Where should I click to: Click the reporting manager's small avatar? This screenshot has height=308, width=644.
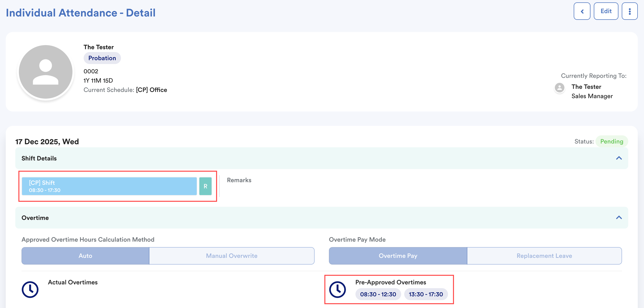[x=559, y=88]
